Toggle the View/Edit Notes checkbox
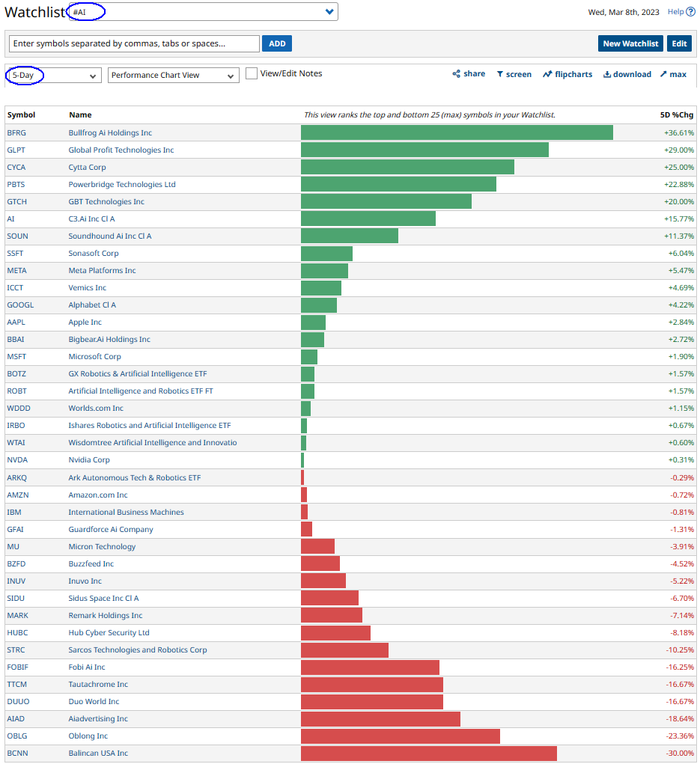 [252, 73]
